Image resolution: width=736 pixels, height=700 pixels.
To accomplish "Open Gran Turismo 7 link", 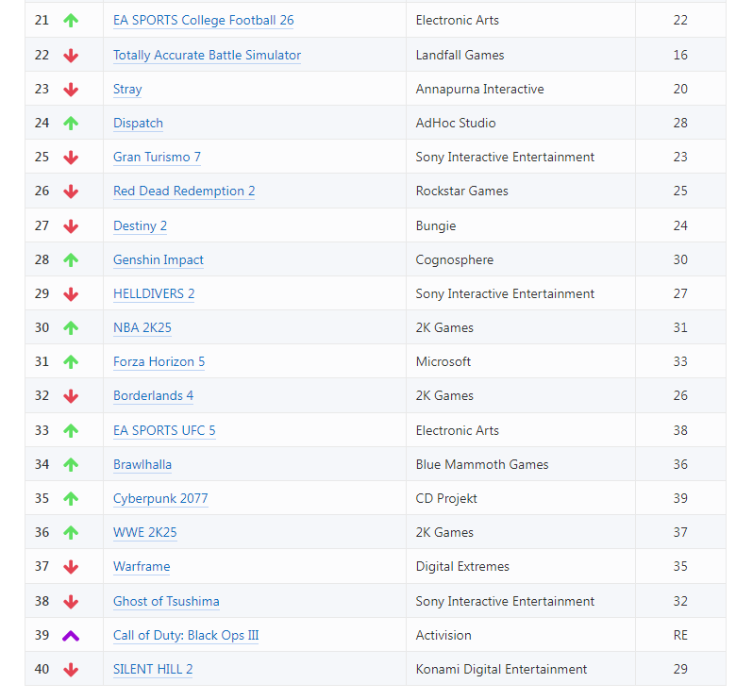I will tap(157, 157).
